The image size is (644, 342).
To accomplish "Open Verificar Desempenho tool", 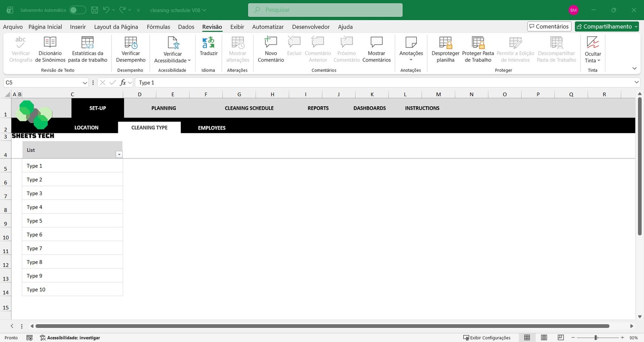I will (131, 43).
